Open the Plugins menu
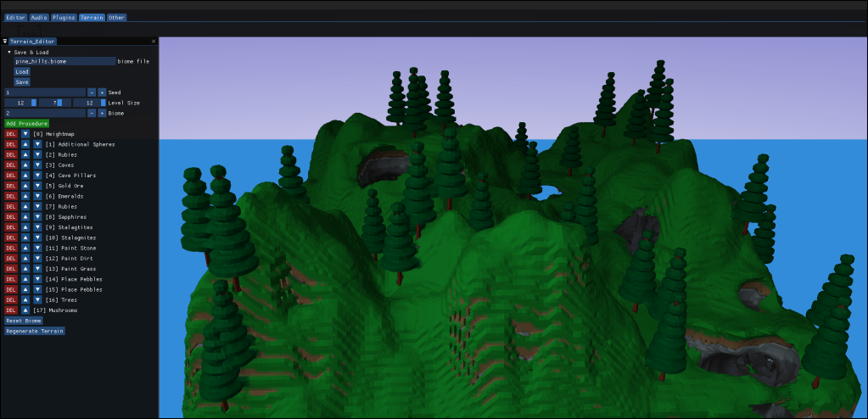Screen dimensions: 868x419 64,17
